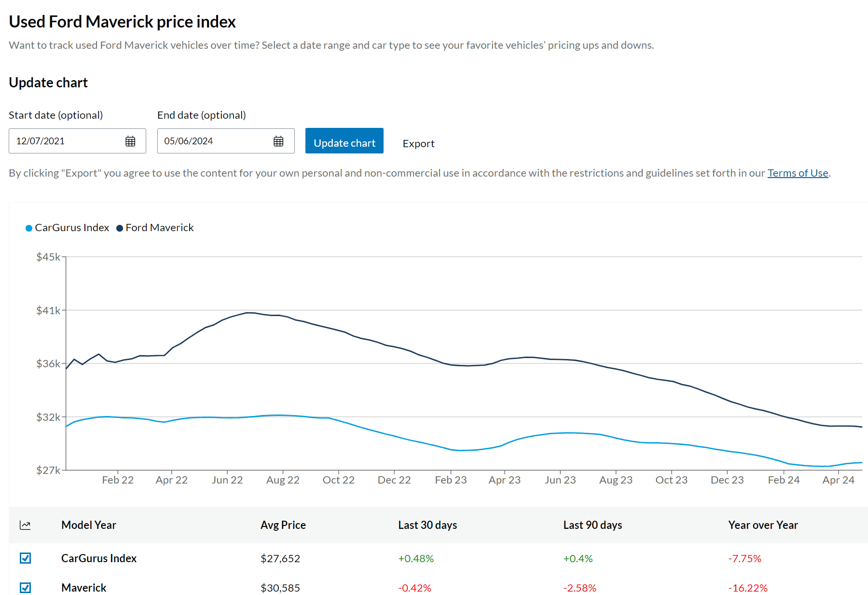Click the Avg Price column header

click(x=283, y=525)
